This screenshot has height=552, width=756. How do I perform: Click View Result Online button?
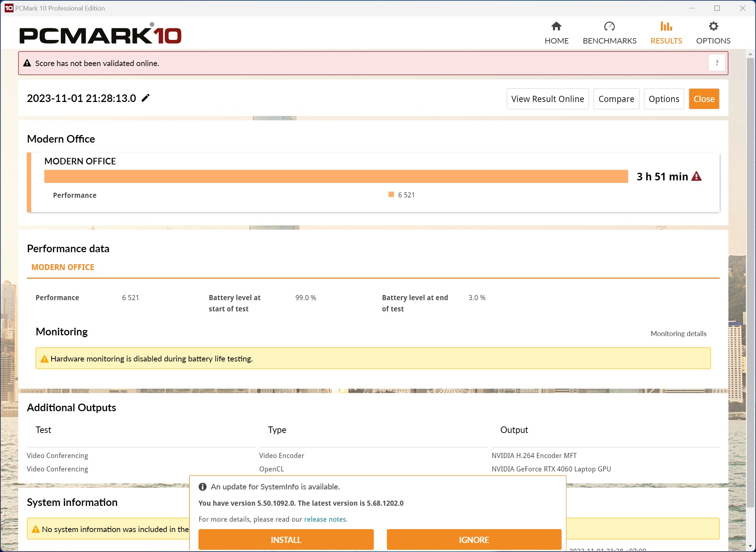coord(547,99)
